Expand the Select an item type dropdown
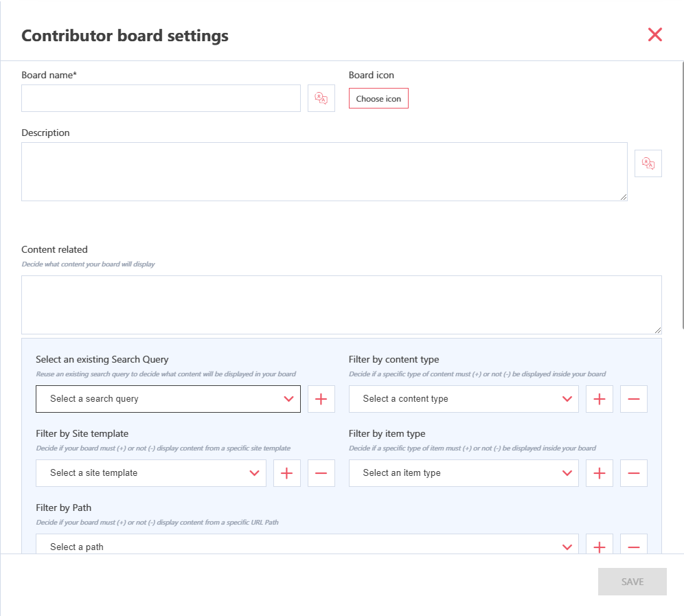The width and height of the screenshot is (684, 616). [x=463, y=473]
